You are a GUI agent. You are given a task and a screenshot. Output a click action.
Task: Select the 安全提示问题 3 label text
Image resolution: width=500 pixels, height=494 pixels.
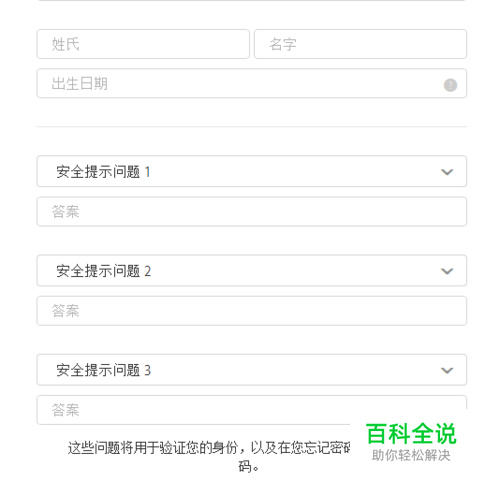point(103,370)
